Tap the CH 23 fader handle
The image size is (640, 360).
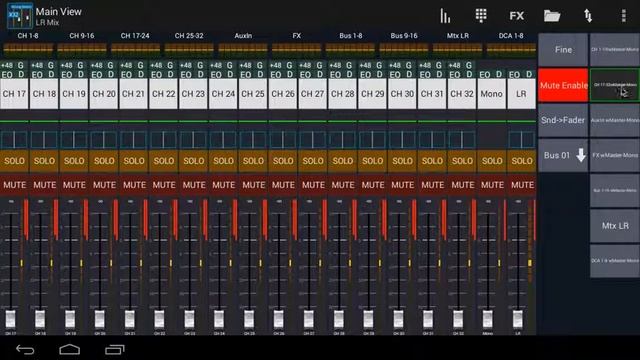point(189,318)
